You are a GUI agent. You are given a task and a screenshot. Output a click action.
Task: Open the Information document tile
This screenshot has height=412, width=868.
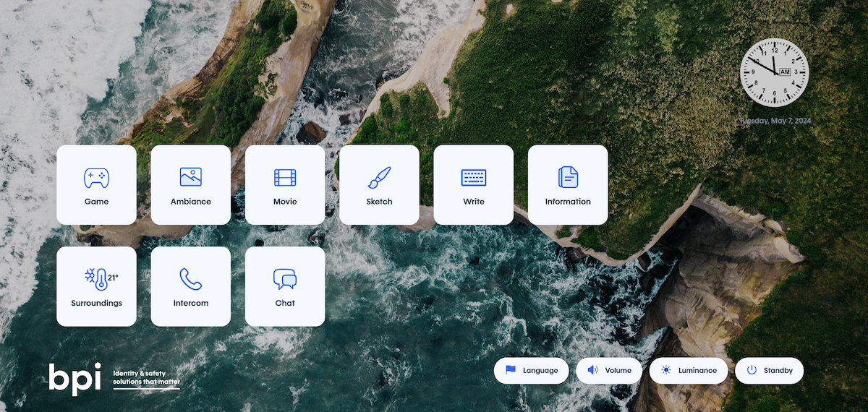click(568, 185)
